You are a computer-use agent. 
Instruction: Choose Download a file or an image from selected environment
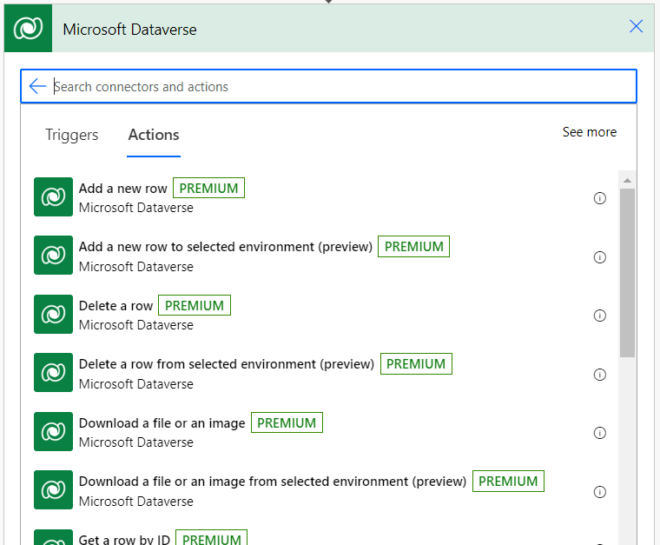tap(273, 481)
